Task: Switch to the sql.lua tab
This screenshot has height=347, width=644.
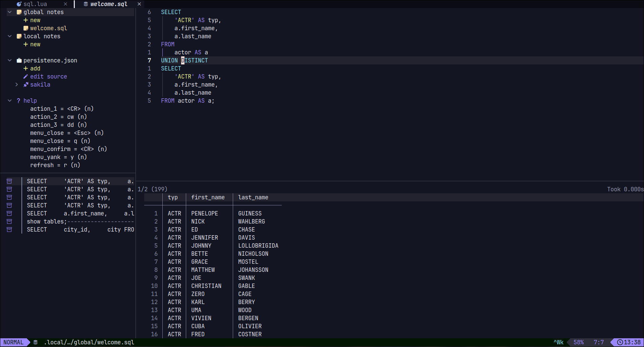Action: point(35,4)
